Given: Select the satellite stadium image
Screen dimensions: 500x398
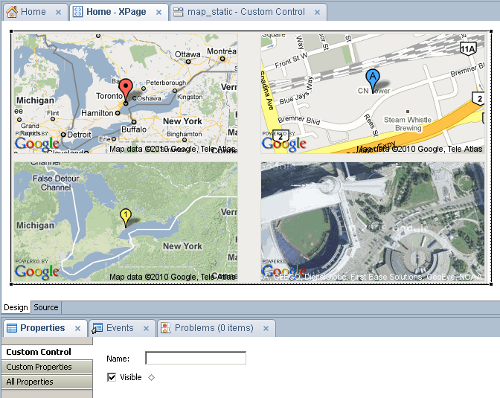Looking at the screenshot, I should tap(372, 221).
